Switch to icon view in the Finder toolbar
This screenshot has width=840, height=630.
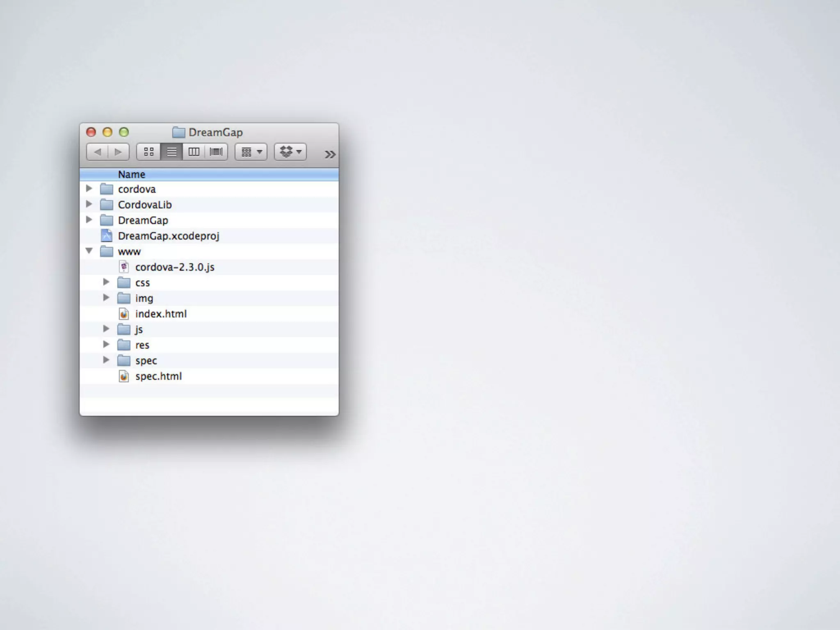[148, 152]
